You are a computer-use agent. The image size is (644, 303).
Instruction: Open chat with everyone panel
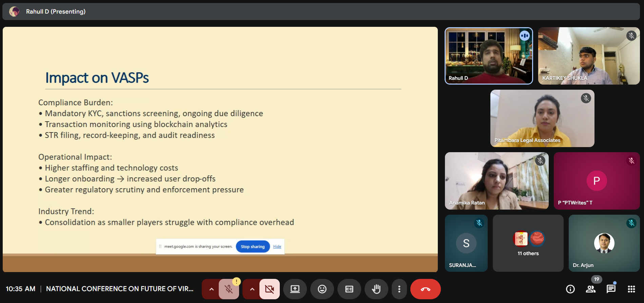point(611,289)
